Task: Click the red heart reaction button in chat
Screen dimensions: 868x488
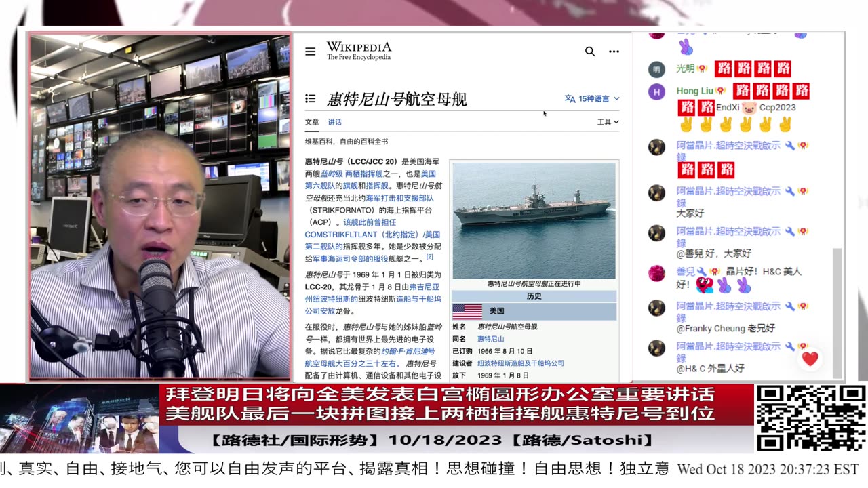Action: pyautogui.click(x=810, y=359)
